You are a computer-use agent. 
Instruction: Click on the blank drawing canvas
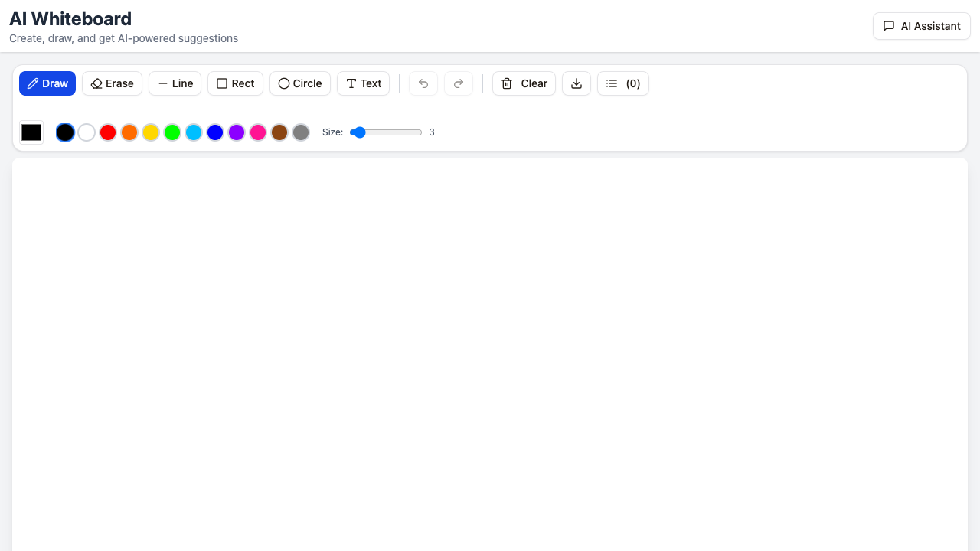(x=490, y=352)
